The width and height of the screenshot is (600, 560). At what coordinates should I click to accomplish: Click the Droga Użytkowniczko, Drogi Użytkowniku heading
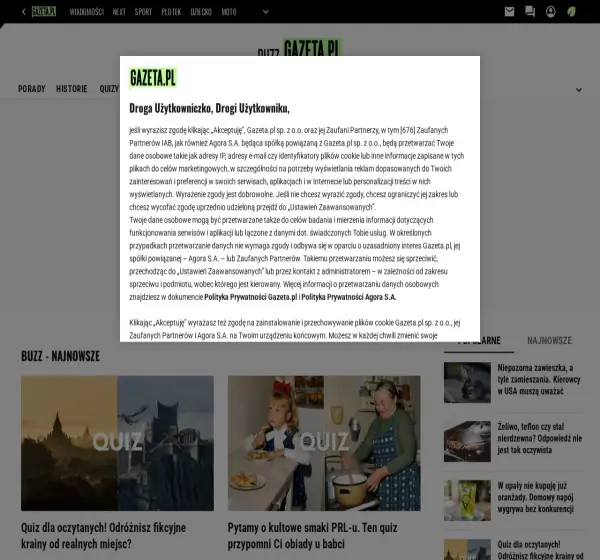point(209,109)
